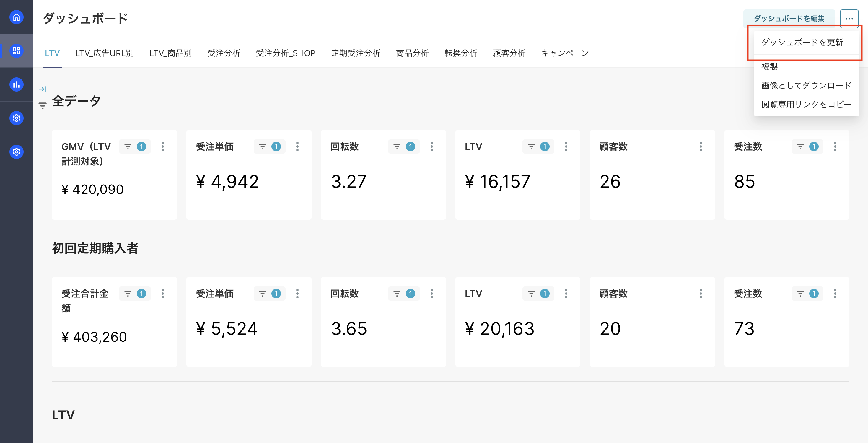
Task: Switch to the キャンペーン tab
Action: click(565, 53)
